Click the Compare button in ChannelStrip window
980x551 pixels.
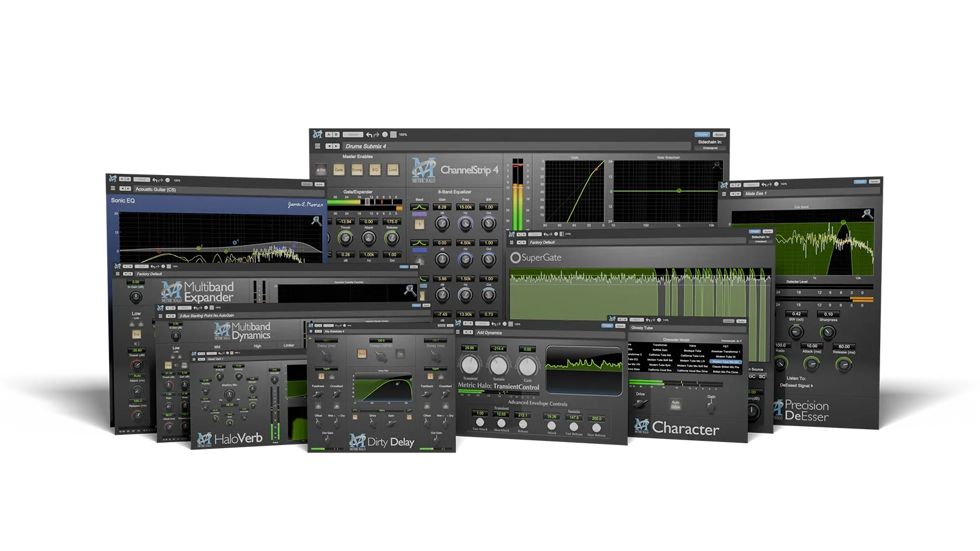tap(702, 135)
